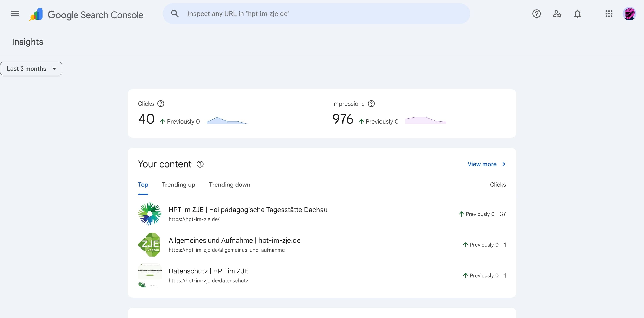Screen dimensions: 644x318
Task: Switch to the Trending up tab
Action: [178, 185]
